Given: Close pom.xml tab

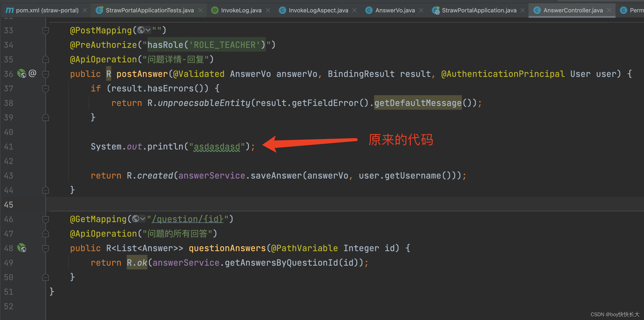Looking at the screenshot, I should coord(85,10).
